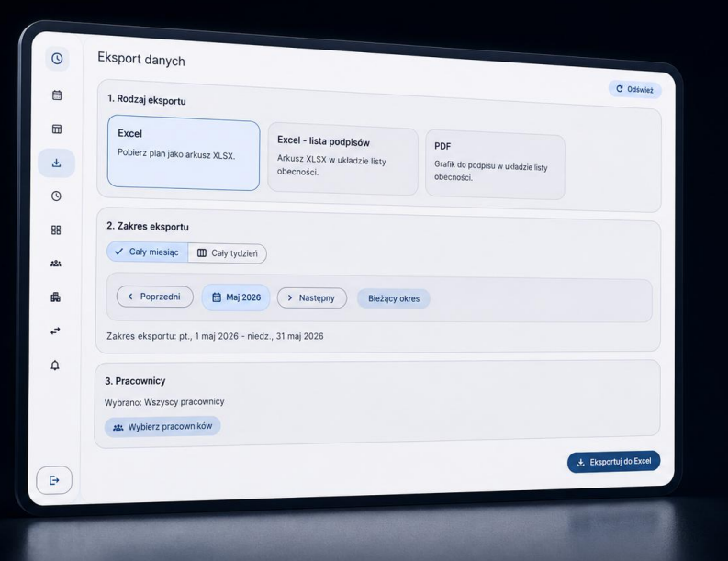The height and width of the screenshot is (561, 728).
Task: Click the clock logo icon atop sidebar
Action: click(x=57, y=59)
